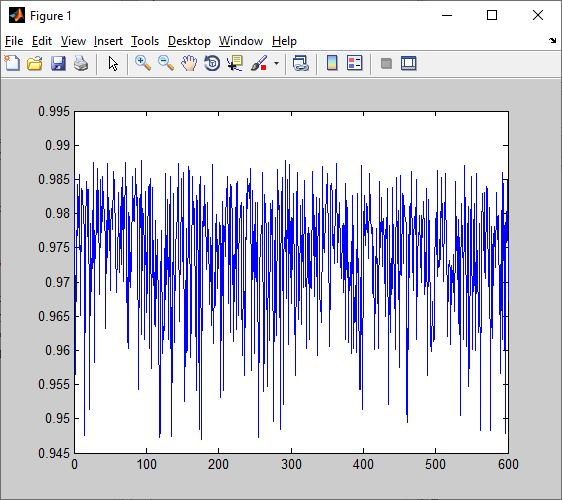Click the New Figure icon
This screenshot has width=562, height=500.
[x=12, y=63]
